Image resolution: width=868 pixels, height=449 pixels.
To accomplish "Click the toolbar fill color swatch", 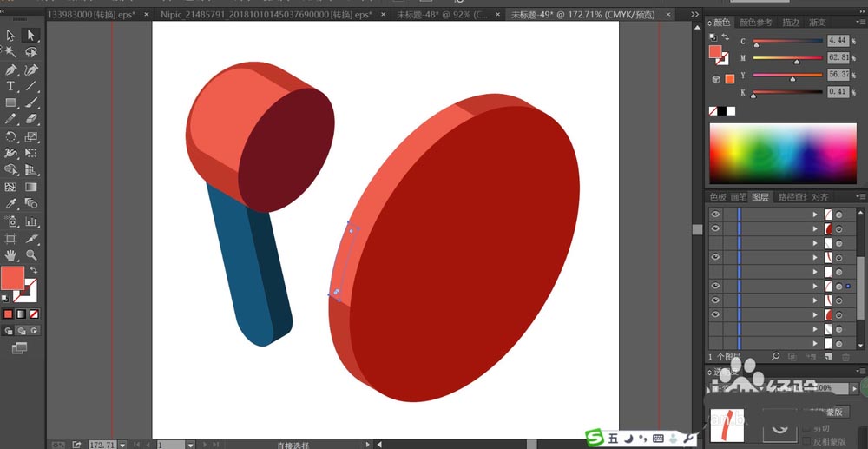I will coord(12,278).
